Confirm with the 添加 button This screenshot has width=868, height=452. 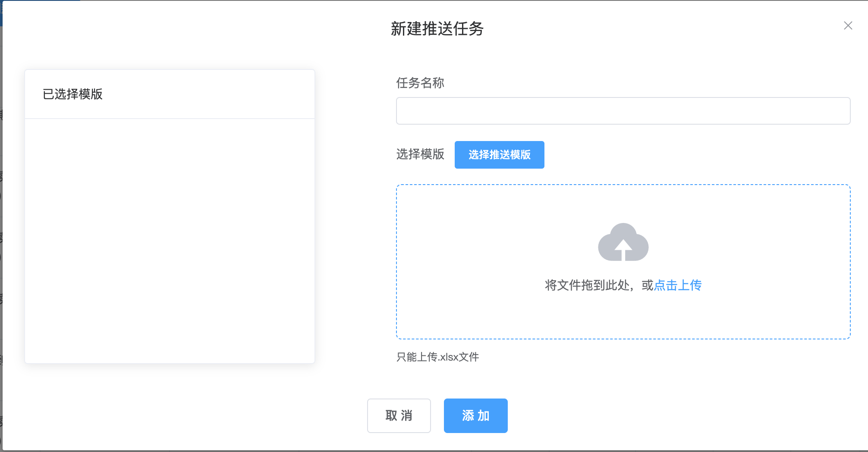(475, 415)
